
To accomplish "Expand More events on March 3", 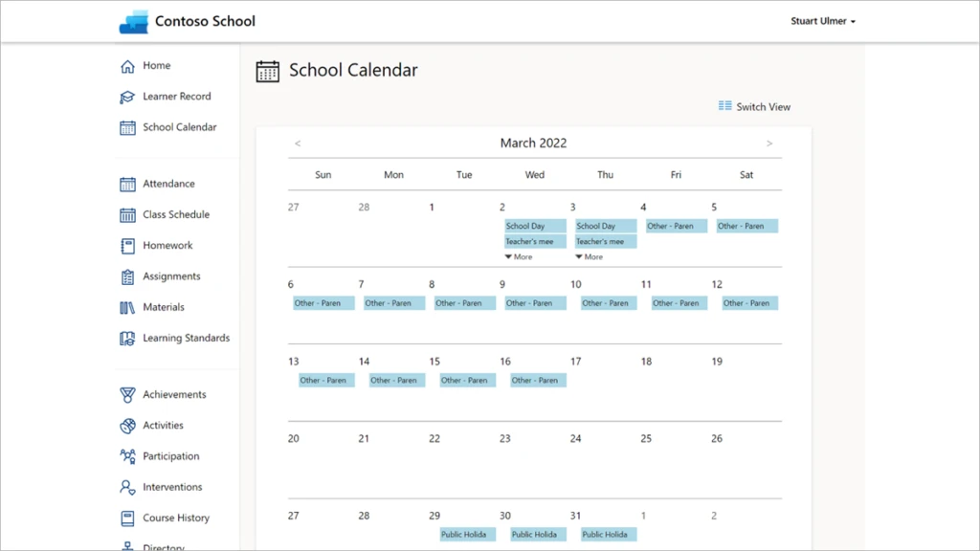I will (590, 256).
